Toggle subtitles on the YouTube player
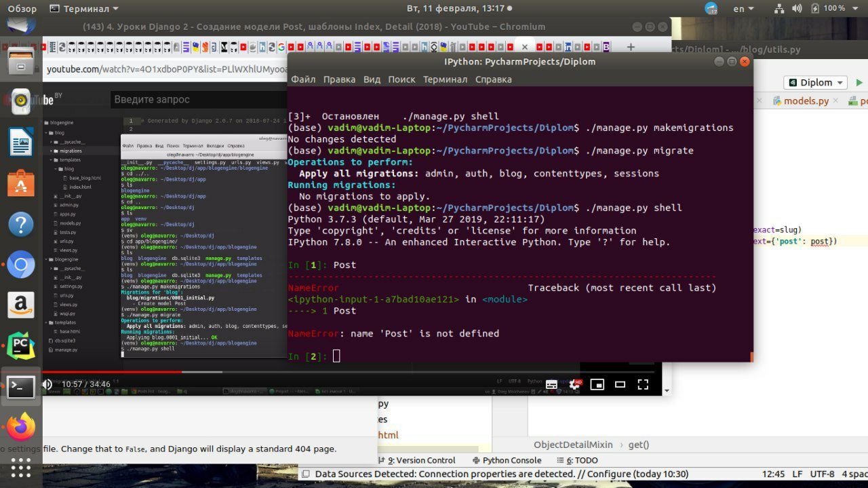The image size is (868, 488). point(552,384)
